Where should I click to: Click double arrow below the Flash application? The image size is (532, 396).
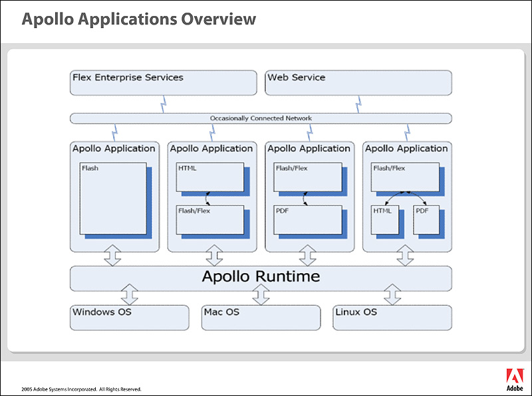click(x=112, y=255)
